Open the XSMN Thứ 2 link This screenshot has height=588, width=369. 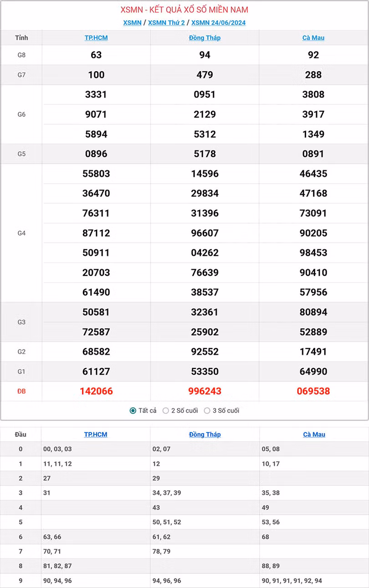[x=166, y=23]
